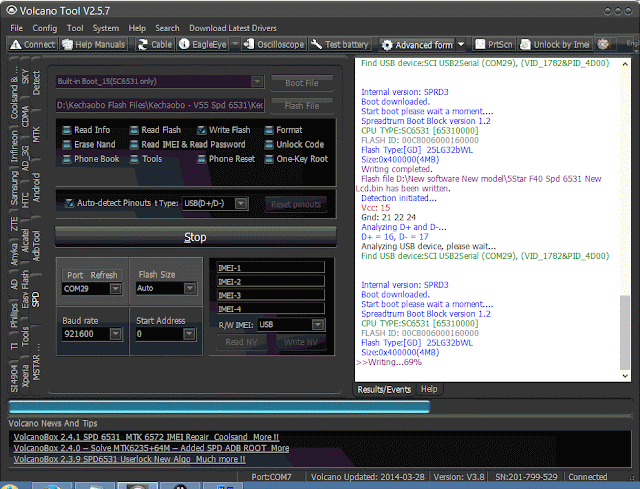Select Read IMEI & Read Password option
The image size is (640, 489).
coord(187,144)
